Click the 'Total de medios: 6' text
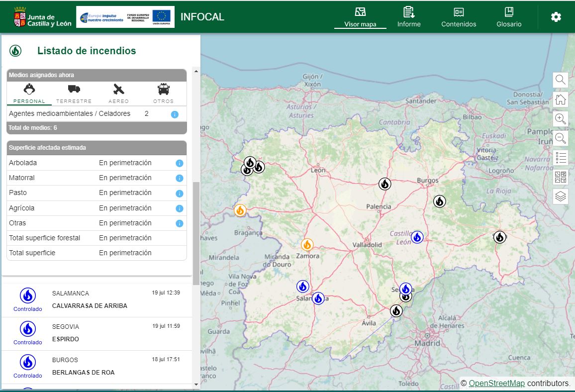Screen dimensions: 575x392 pos(33,128)
